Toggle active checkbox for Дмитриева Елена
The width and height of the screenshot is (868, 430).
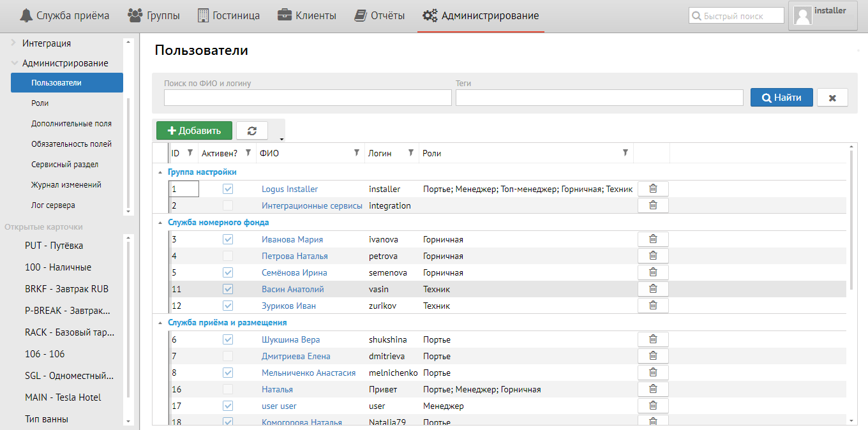tap(228, 356)
